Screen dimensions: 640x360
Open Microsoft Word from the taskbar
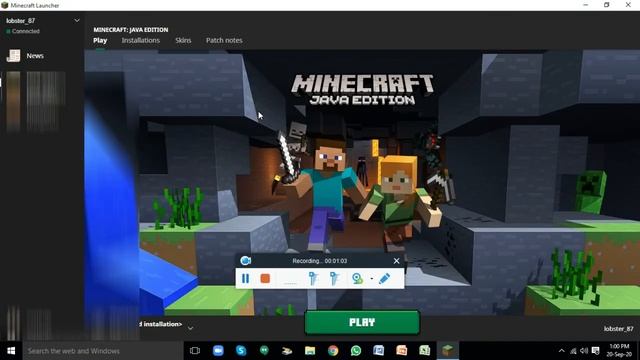[378, 350]
